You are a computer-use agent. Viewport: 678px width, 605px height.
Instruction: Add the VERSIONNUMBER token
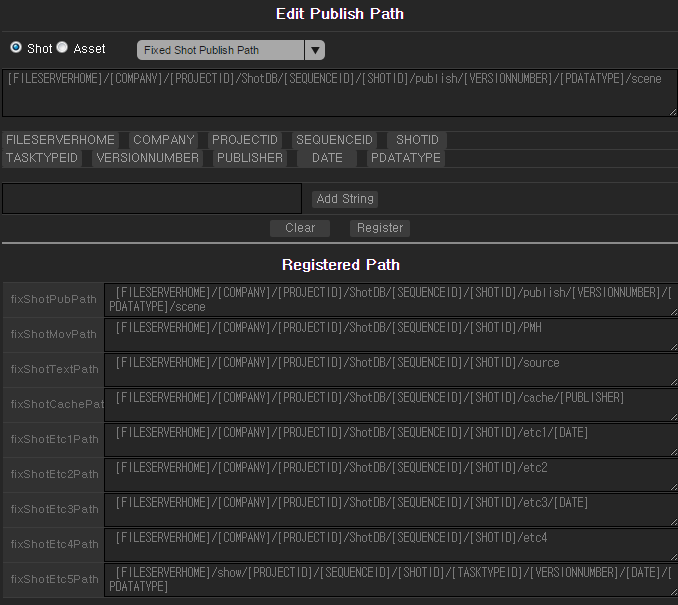[x=148, y=158]
